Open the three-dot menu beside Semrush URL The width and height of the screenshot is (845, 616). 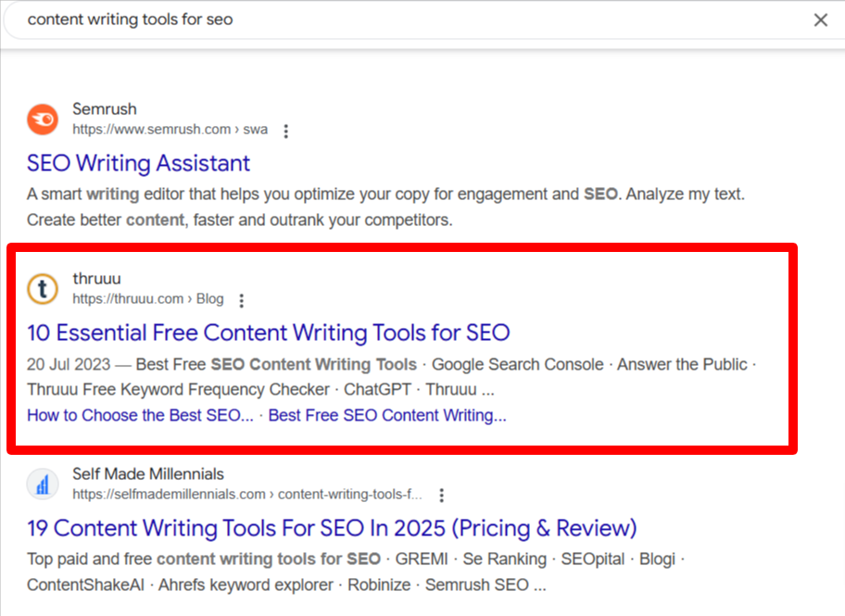[286, 131]
